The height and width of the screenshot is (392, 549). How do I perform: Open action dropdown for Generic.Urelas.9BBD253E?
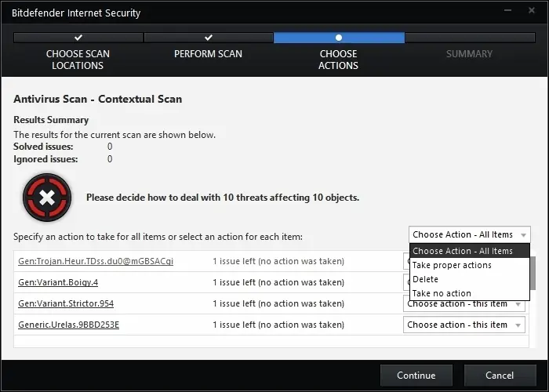pos(464,325)
